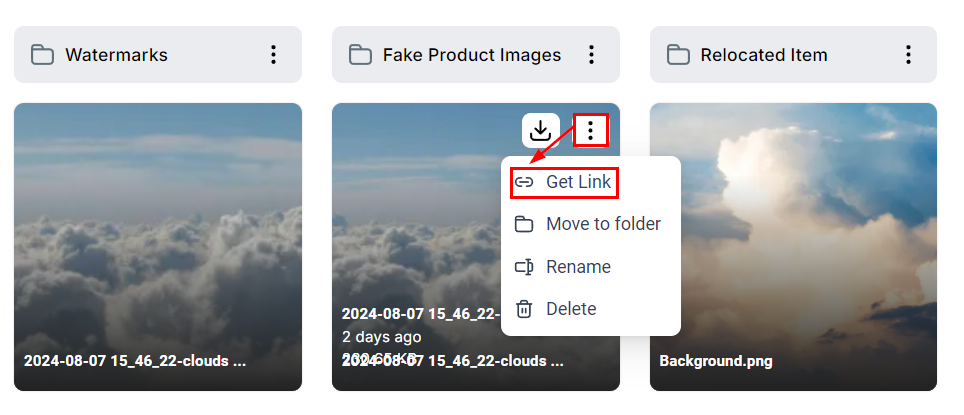Select the Background.png thumbnail
Image resolution: width=964 pixels, height=415 pixels.
click(793, 247)
